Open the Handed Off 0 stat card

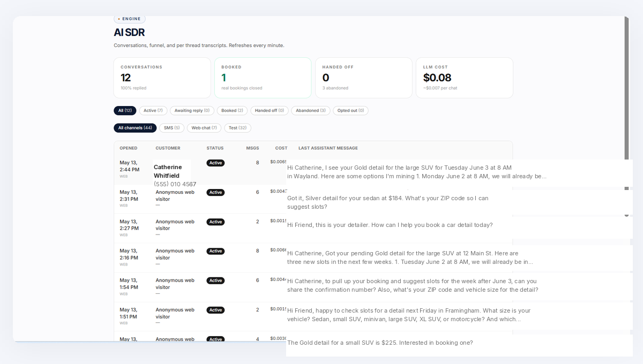[x=364, y=78]
